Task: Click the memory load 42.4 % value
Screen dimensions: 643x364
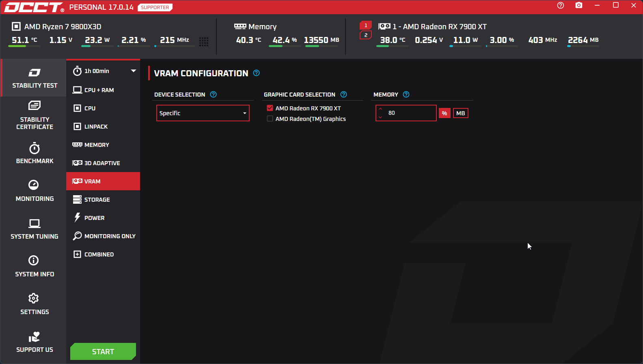Action: coord(285,40)
